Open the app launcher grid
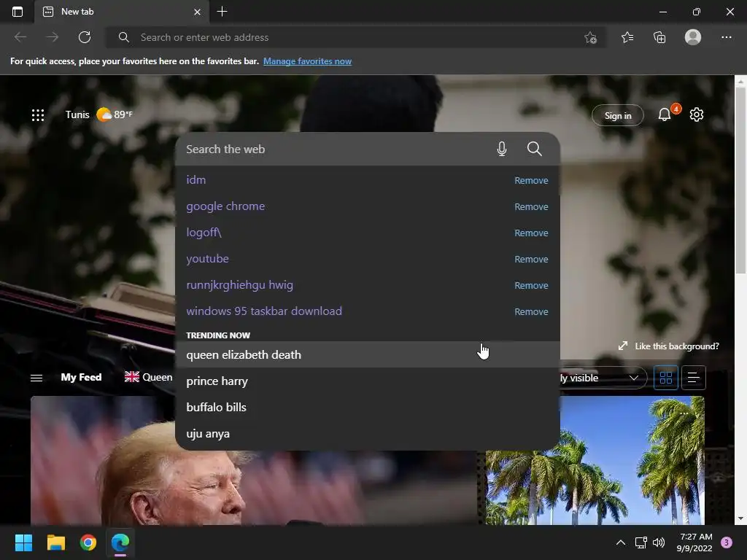The width and height of the screenshot is (747, 560). [38, 114]
